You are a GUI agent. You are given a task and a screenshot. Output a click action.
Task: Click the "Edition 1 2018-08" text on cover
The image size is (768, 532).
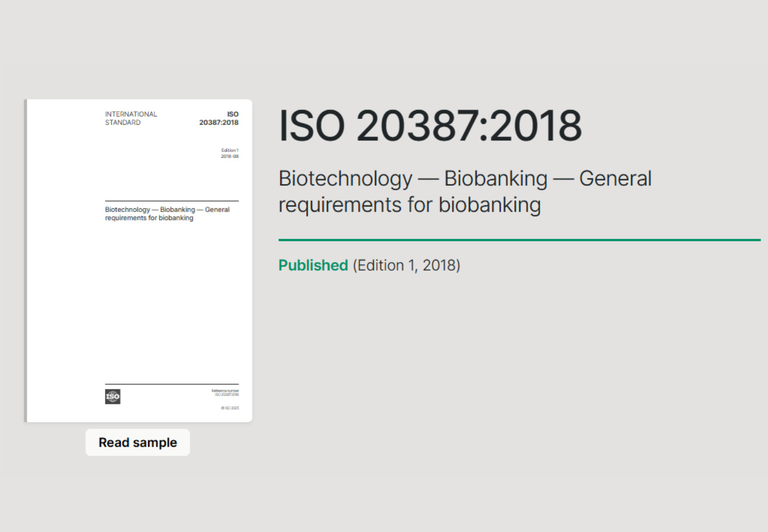(x=230, y=153)
